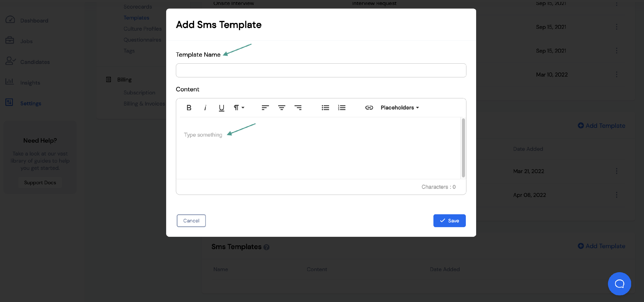The image size is (644, 302).
Task: Click the Italic formatting icon
Action: pyautogui.click(x=205, y=107)
